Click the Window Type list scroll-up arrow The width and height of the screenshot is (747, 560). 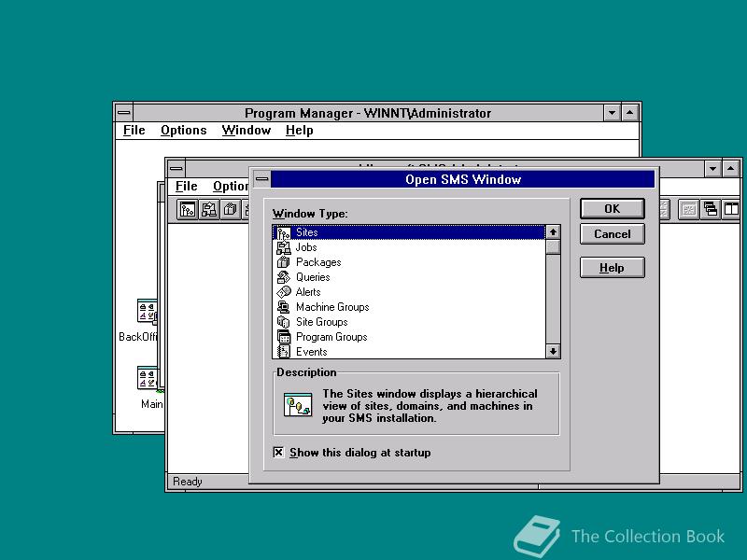pyautogui.click(x=553, y=232)
